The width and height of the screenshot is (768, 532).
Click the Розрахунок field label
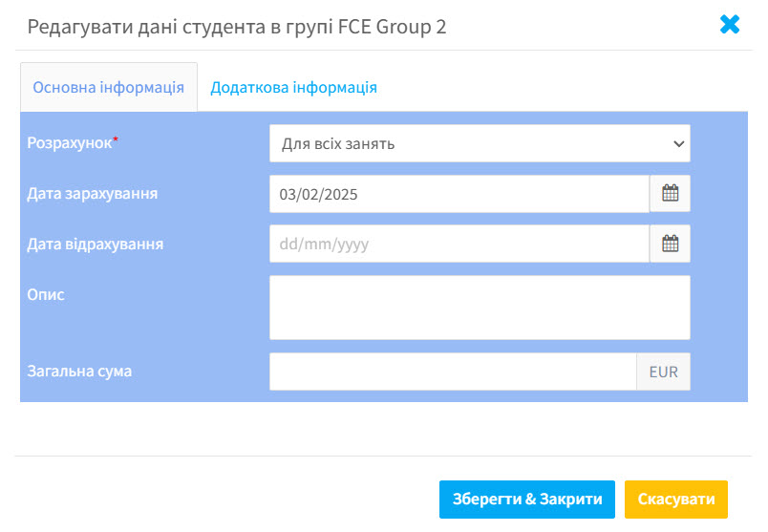pyautogui.click(x=70, y=142)
